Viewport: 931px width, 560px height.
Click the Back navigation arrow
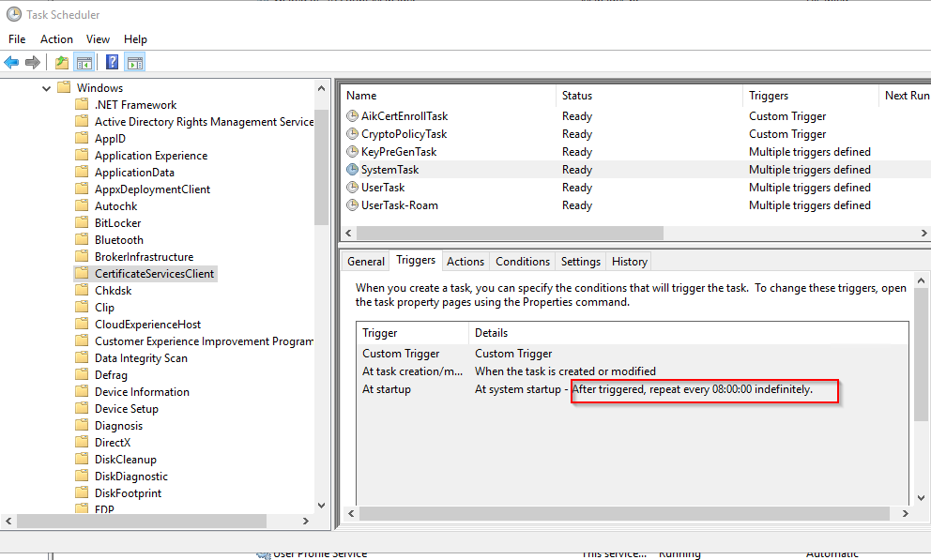tap(11, 62)
